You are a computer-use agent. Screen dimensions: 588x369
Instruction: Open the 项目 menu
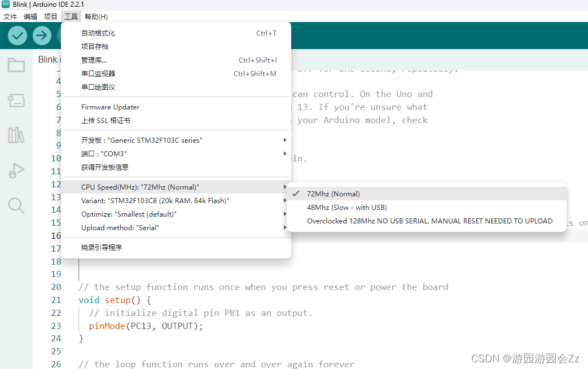point(51,16)
